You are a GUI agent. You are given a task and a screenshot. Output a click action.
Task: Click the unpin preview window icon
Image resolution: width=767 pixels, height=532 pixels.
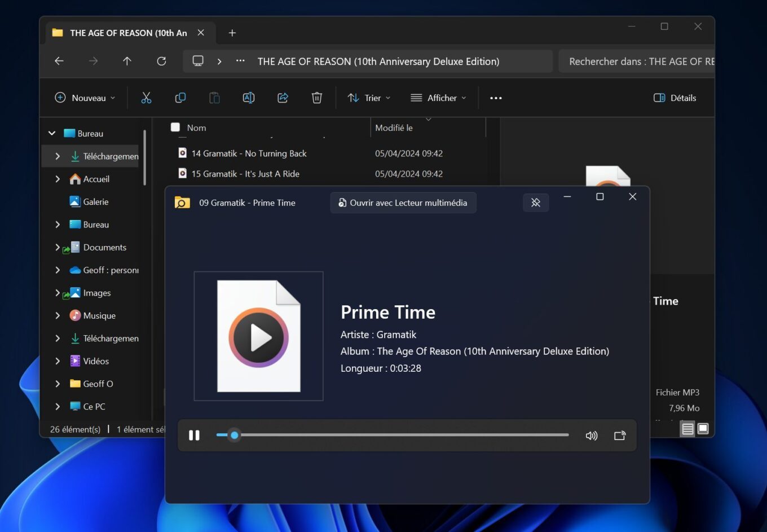[x=536, y=203]
